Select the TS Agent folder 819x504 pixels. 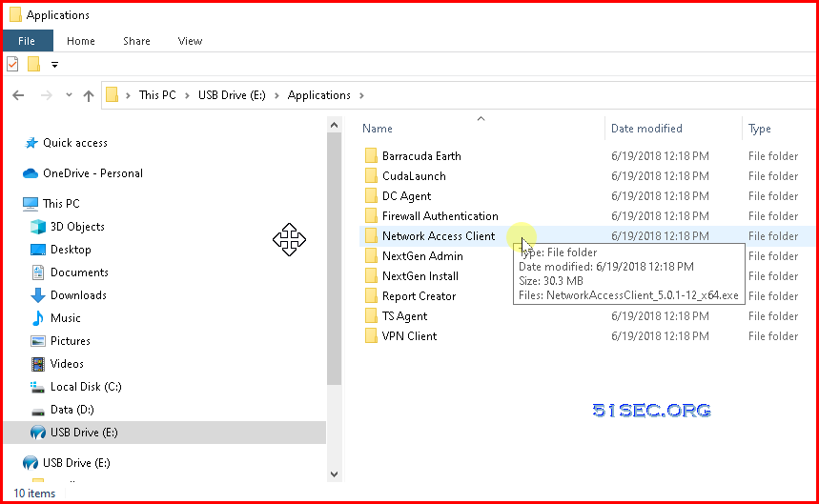coord(404,316)
